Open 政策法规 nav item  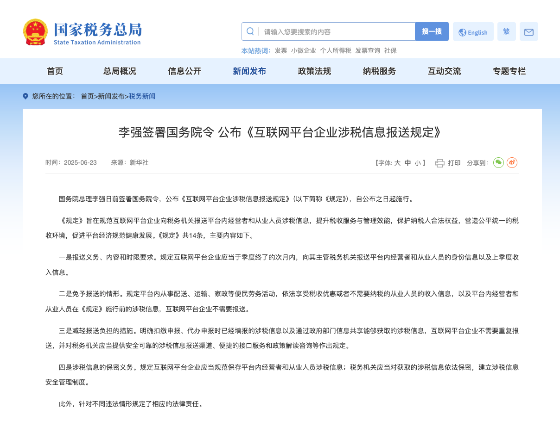pos(314,71)
